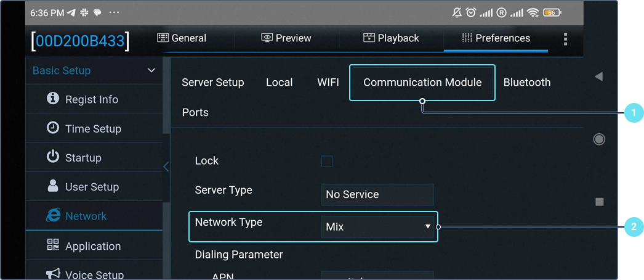644x280 pixels.
Task: Toggle the Lock checkbox
Action: point(327,162)
